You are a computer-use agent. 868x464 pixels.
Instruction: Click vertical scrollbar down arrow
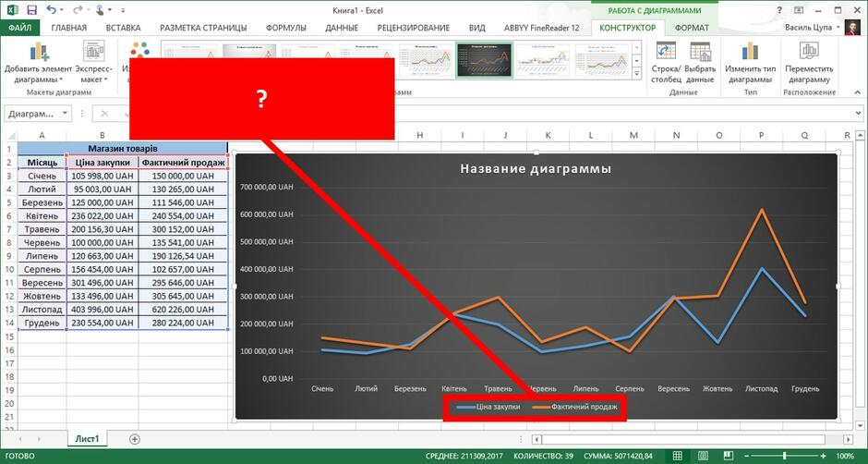861,424
